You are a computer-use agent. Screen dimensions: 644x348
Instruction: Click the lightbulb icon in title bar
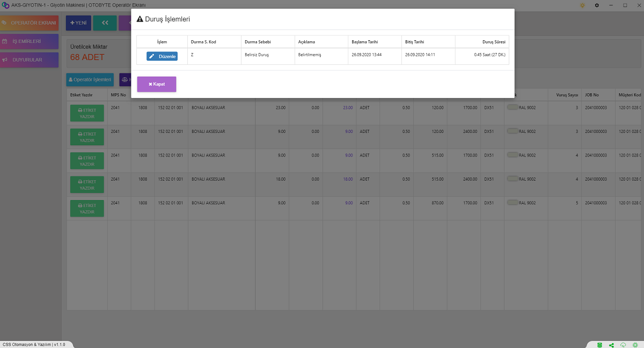(583, 5)
